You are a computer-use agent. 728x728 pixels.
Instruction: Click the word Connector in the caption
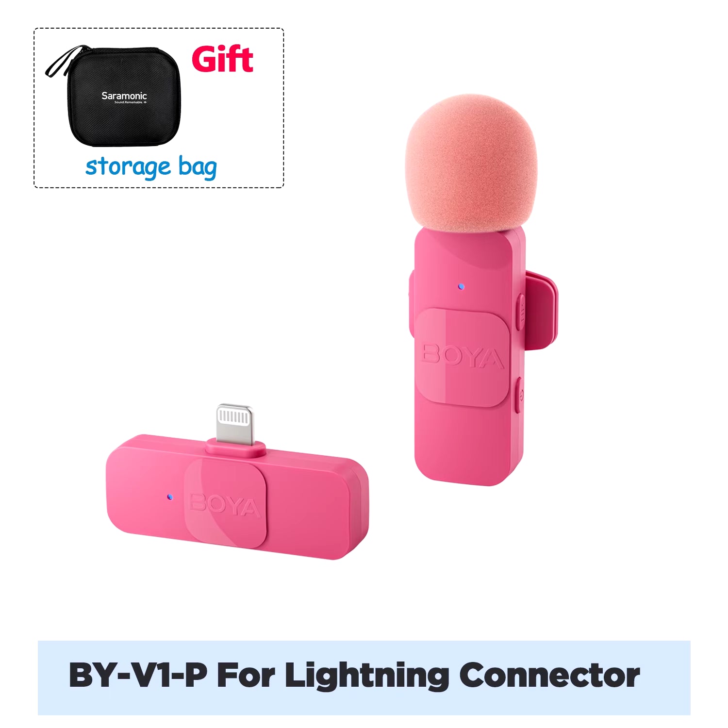point(549,676)
